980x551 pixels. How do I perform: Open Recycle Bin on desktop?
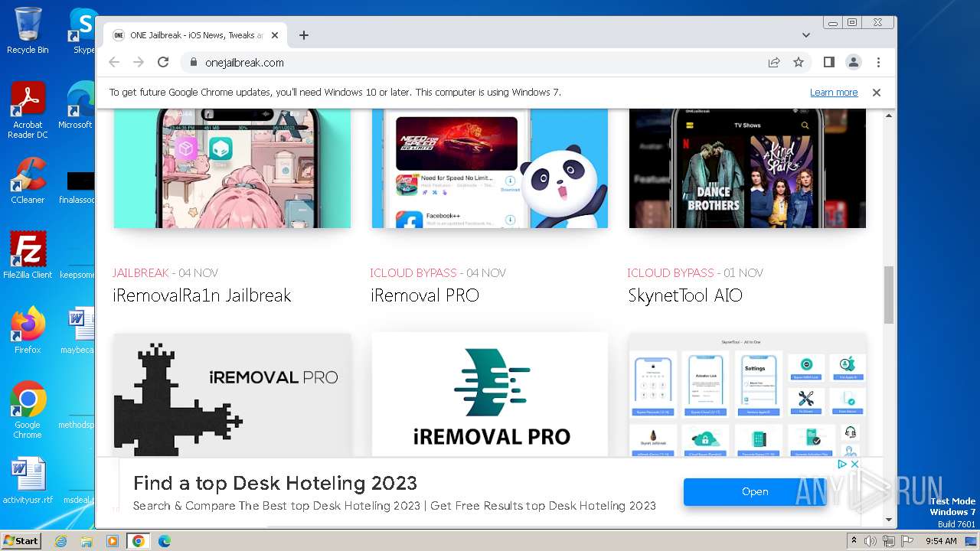[28, 31]
